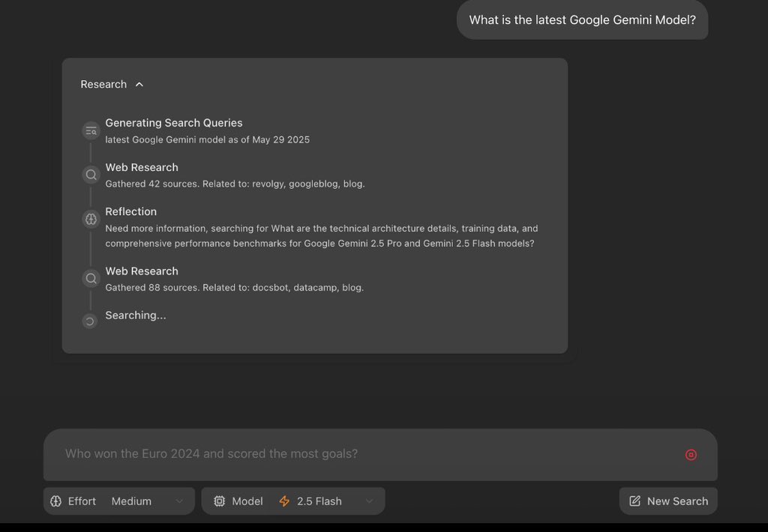
Task: Click 'Gathered 88 sources' text
Action: click(x=152, y=288)
